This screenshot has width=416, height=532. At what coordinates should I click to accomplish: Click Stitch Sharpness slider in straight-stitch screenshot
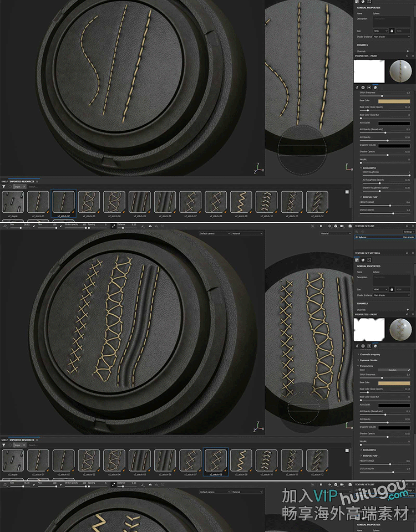tap(385, 96)
